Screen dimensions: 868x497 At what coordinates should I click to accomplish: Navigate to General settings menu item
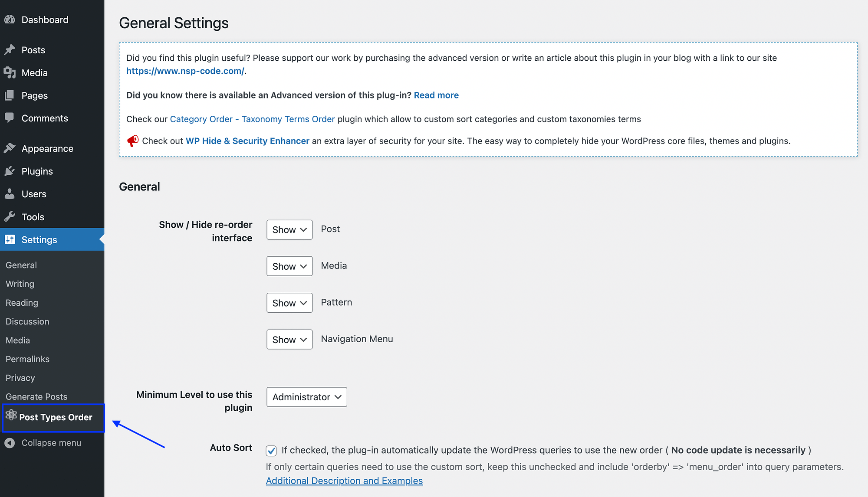[x=21, y=265]
